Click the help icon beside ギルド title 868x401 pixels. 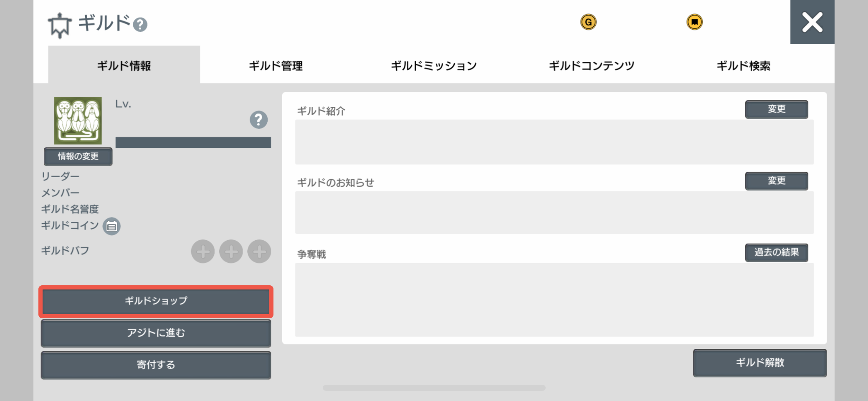[x=140, y=25]
